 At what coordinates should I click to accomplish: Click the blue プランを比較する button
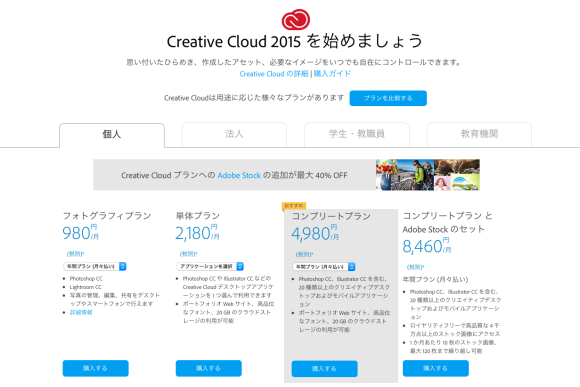point(388,98)
